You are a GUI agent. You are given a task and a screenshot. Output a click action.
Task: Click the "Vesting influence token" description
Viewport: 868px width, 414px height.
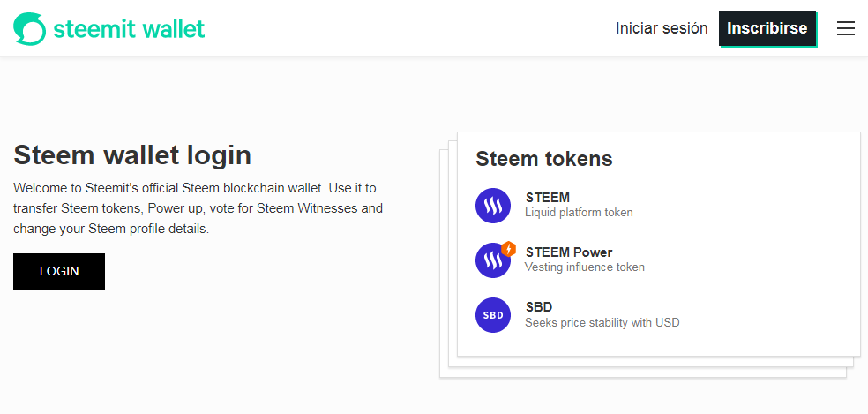coord(584,267)
